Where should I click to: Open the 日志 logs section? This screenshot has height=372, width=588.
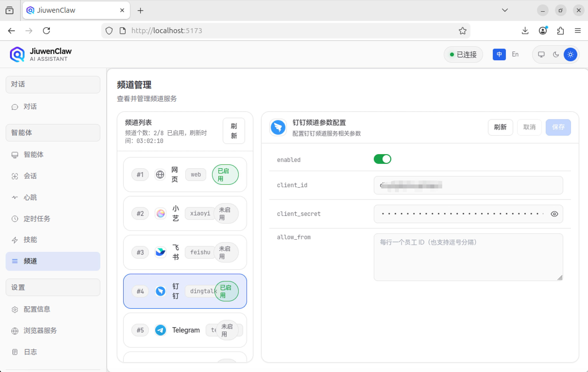[x=30, y=352]
